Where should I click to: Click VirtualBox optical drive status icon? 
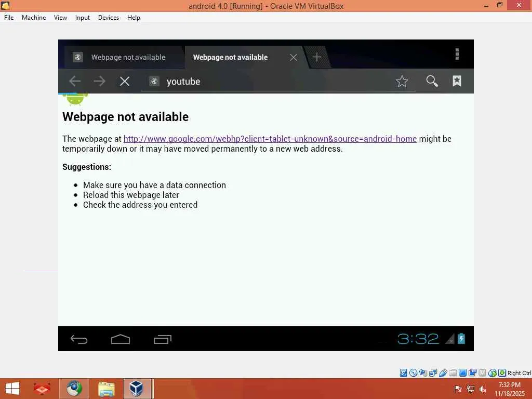click(413, 373)
